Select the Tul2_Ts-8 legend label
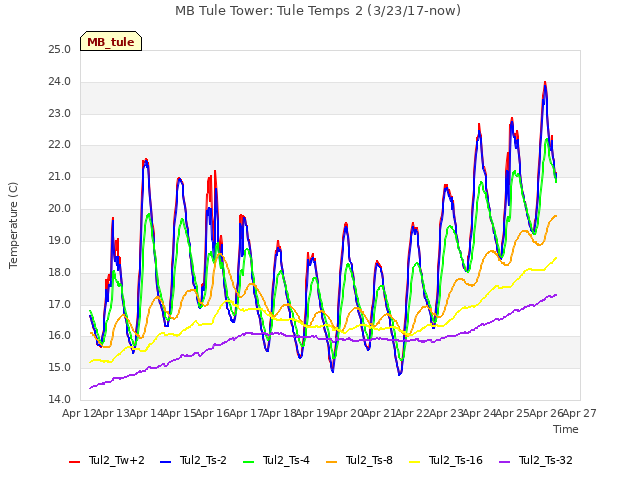The image size is (640, 480). pos(369,460)
